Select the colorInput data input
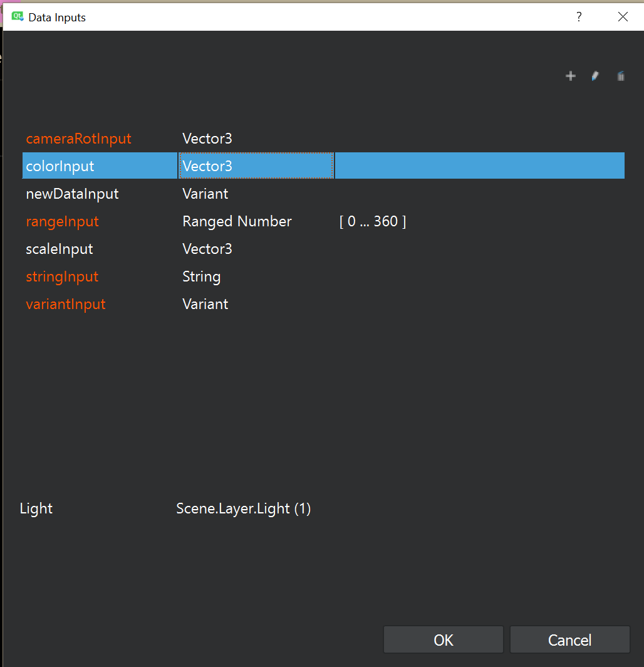 [x=60, y=166]
